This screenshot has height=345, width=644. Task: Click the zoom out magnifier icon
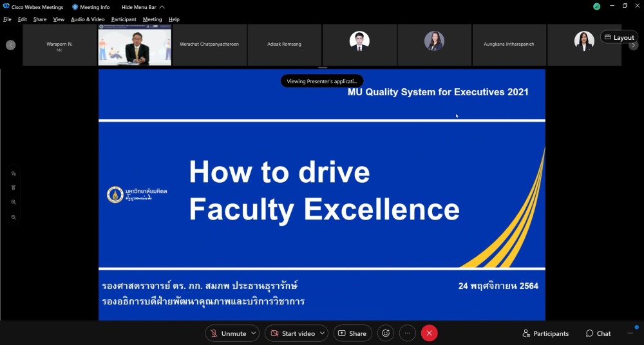pyautogui.click(x=14, y=218)
